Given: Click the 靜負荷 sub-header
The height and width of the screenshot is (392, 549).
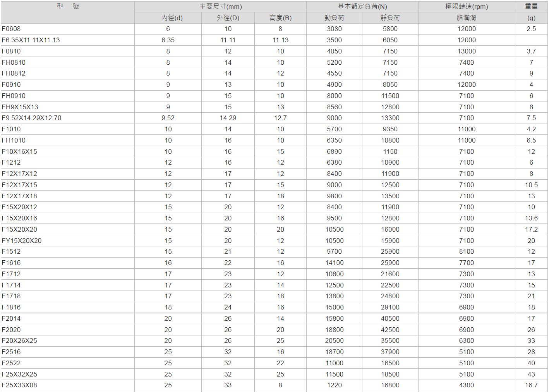Looking at the screenshot, I should [390, 18].
